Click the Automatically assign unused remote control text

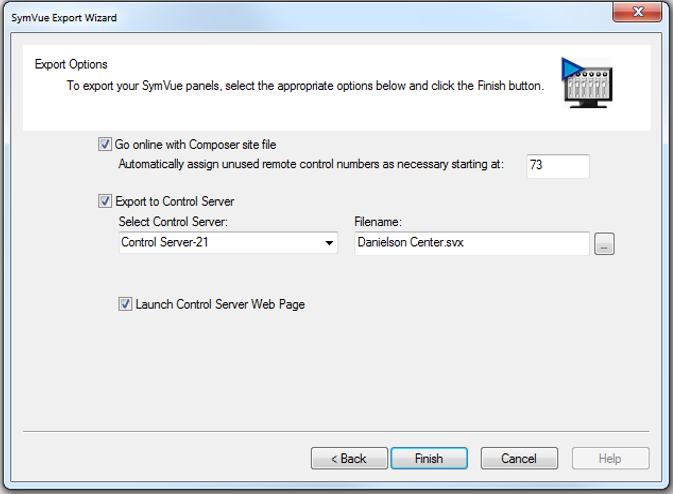point(311,164)
